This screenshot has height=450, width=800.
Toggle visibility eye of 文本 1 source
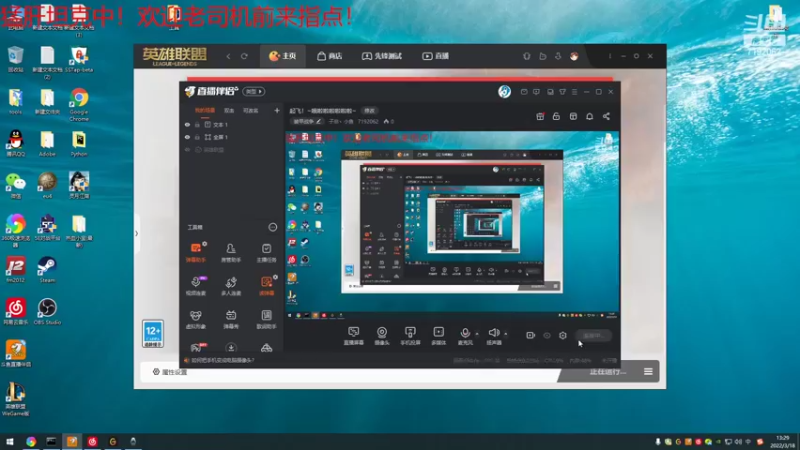(x=187, y=124)
